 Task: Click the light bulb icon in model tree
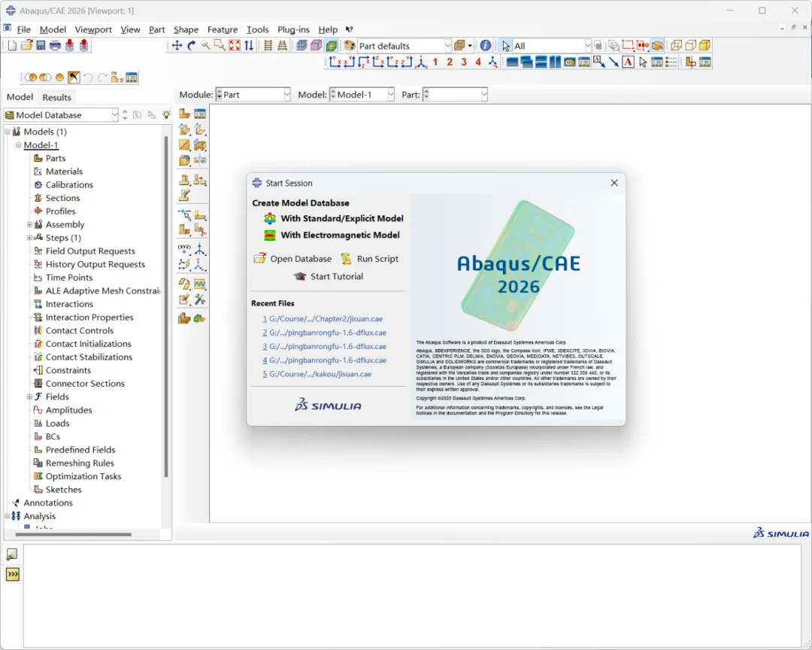(166, 114)
